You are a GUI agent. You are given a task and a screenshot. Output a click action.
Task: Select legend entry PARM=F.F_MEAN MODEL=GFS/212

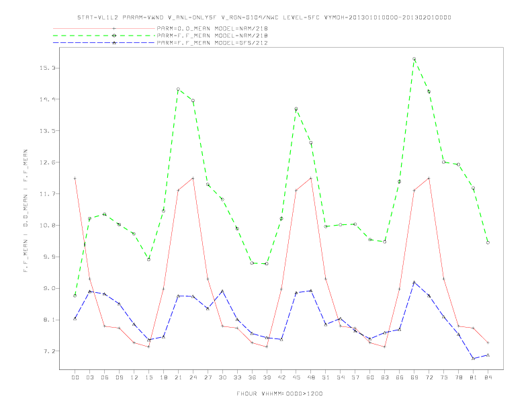(212, 43)
